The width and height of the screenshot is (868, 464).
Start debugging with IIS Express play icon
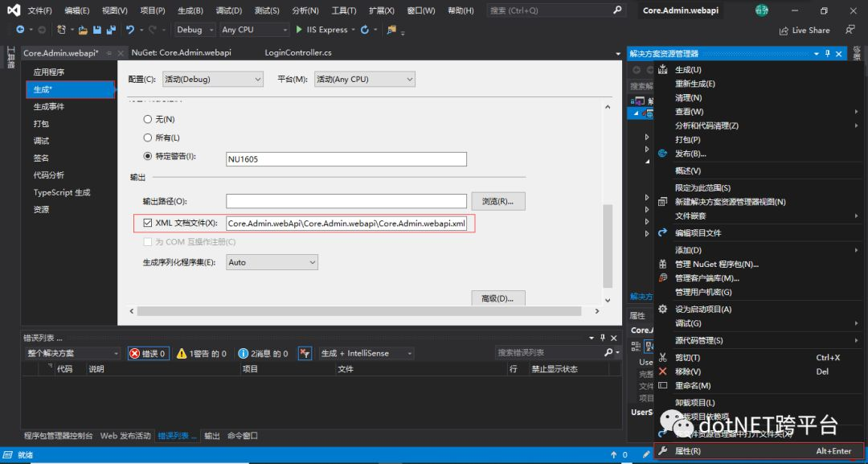click(x=299, y=29)
